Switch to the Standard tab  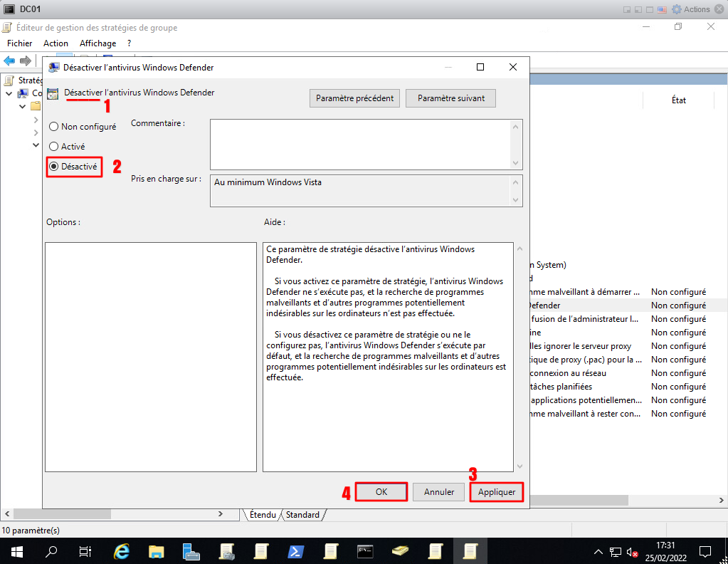tap(302, 514)
